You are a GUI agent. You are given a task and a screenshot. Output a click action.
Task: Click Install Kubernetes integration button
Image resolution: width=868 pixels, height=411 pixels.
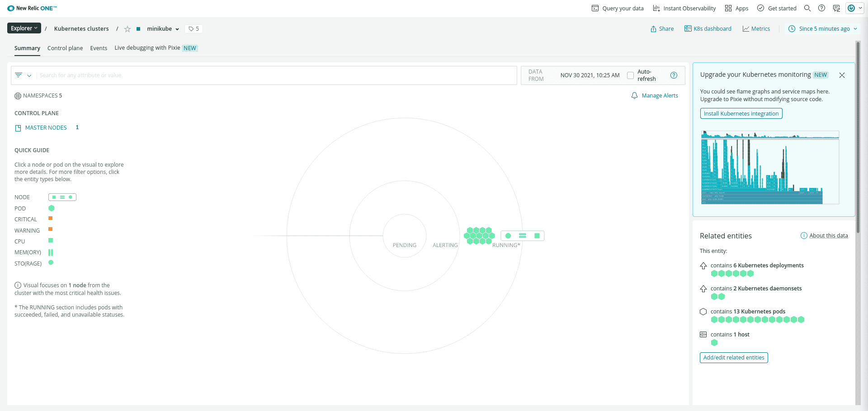pos(741,114)
